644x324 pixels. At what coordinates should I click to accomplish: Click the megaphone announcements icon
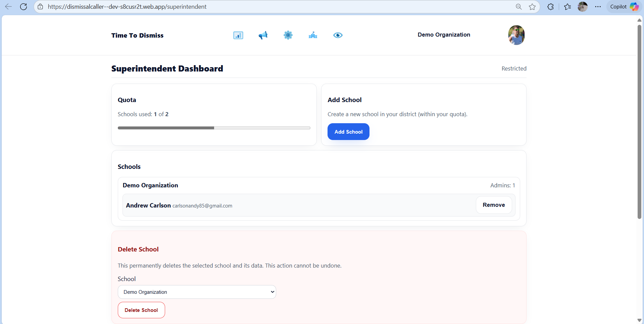click(x=263, y=35)
